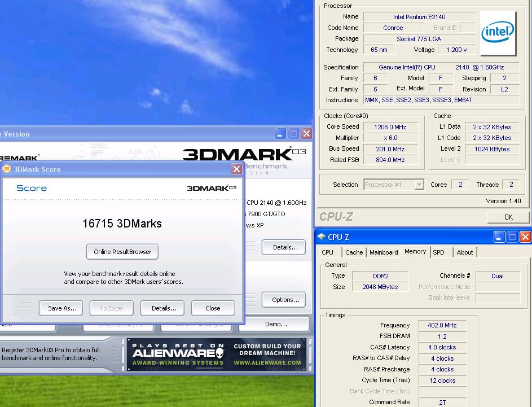Click the Technology value 65 nm
Screen dimensions: 532x407
coord(379,50)
